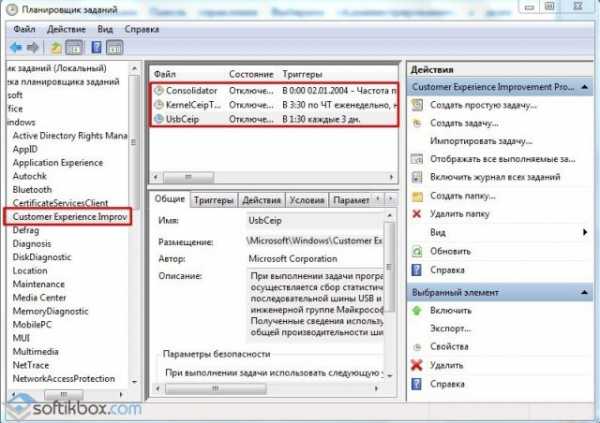Click help icon beside lower Справка action
The height and width of the screenshot is (423, 600).
(x=416, y=384)
